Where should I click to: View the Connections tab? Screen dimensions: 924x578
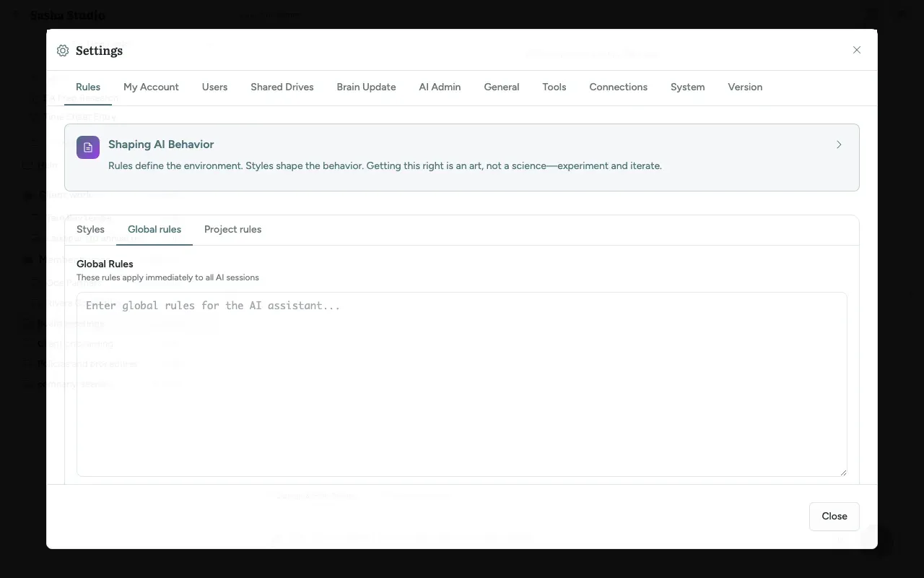click(x=619, y=87)
